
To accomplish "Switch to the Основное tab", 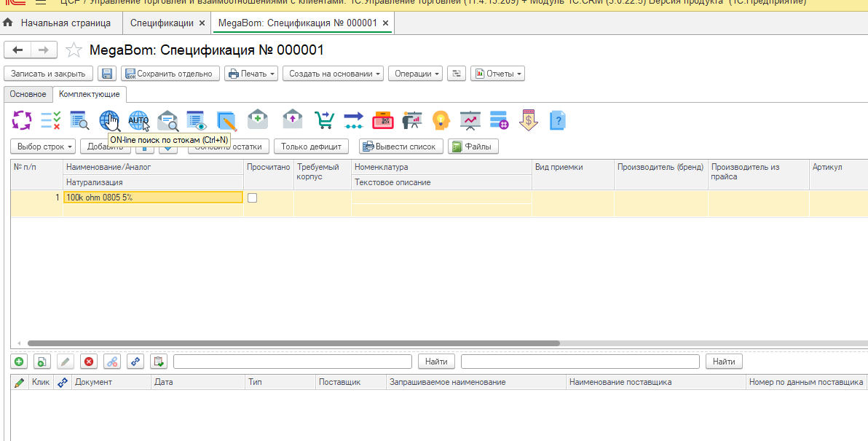I will (28, 94).
